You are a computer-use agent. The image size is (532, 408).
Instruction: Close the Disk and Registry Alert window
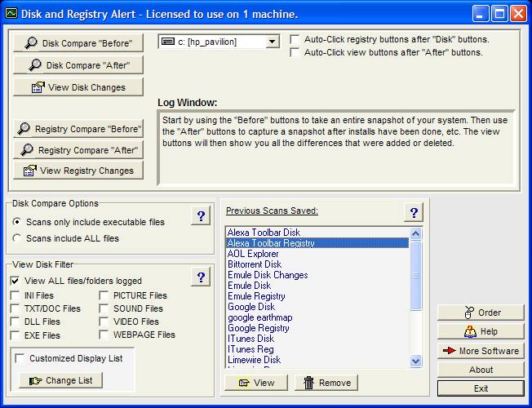518,14
